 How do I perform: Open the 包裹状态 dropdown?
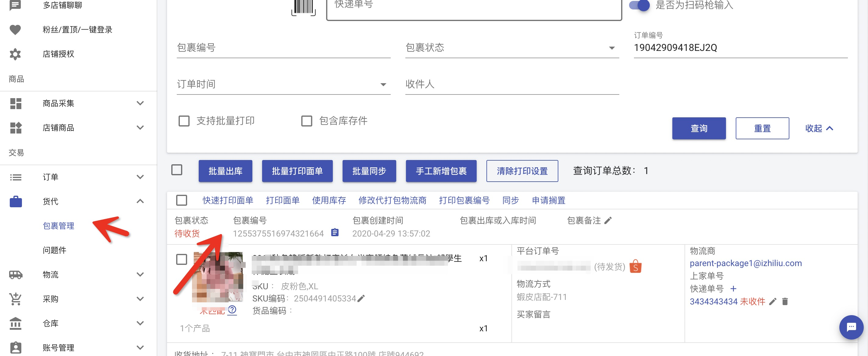point(511,48)
